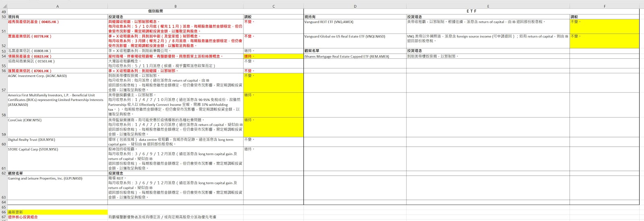Click the yellow 最新更新 cell
Image resolution: width=644 pixels, height=221 pixels.
(58, 212)
